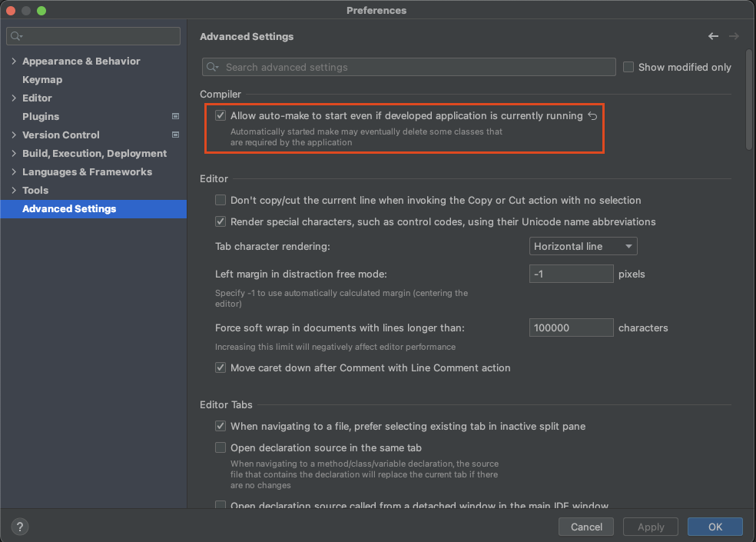Image resolution: width=756 pixels, height=542 pixels.
Task: Toggle Show modified only checkbox
Action: click(x=628, y=67)
